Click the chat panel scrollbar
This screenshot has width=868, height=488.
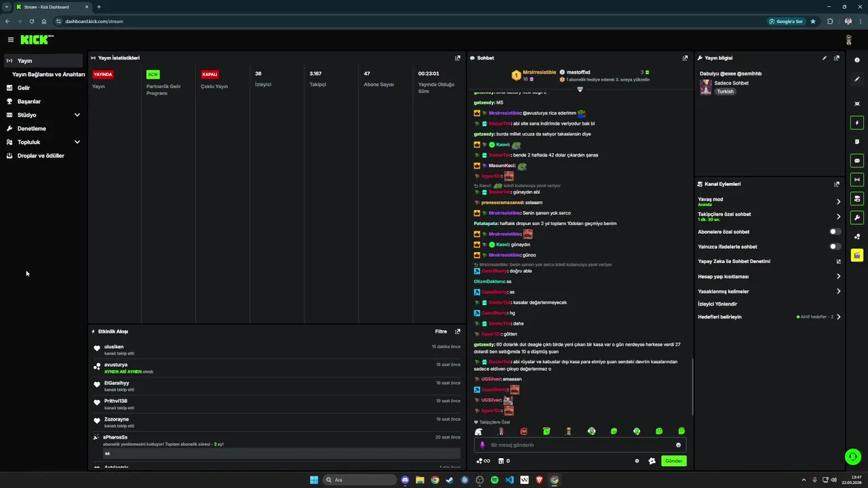coord(692,386)
